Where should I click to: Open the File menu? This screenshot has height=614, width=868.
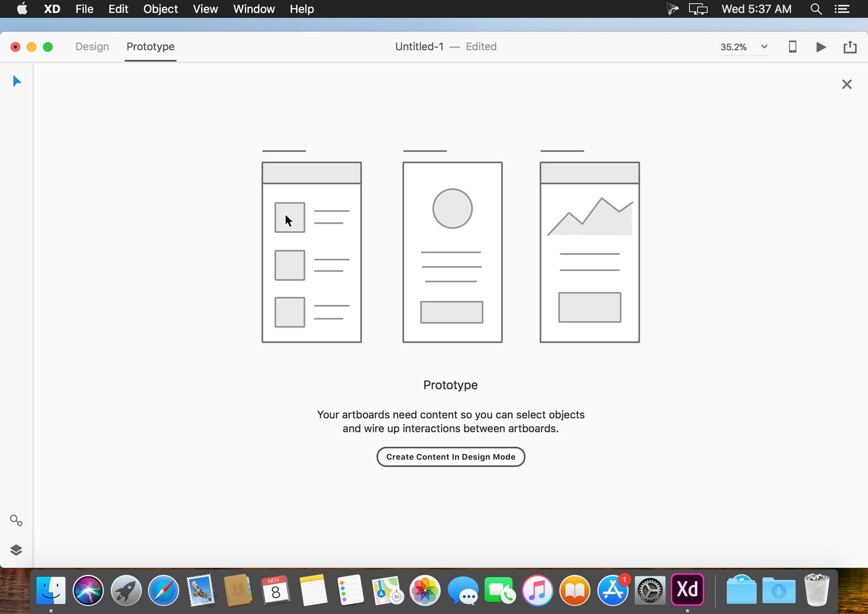click(84, 9)
